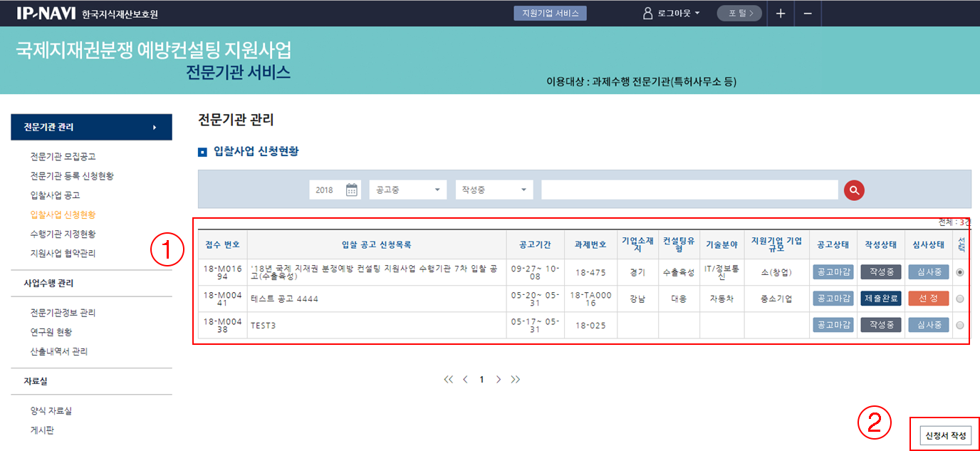Open the 공고중 status dropdown
This screenshot has width=980, height=451.
407,190
